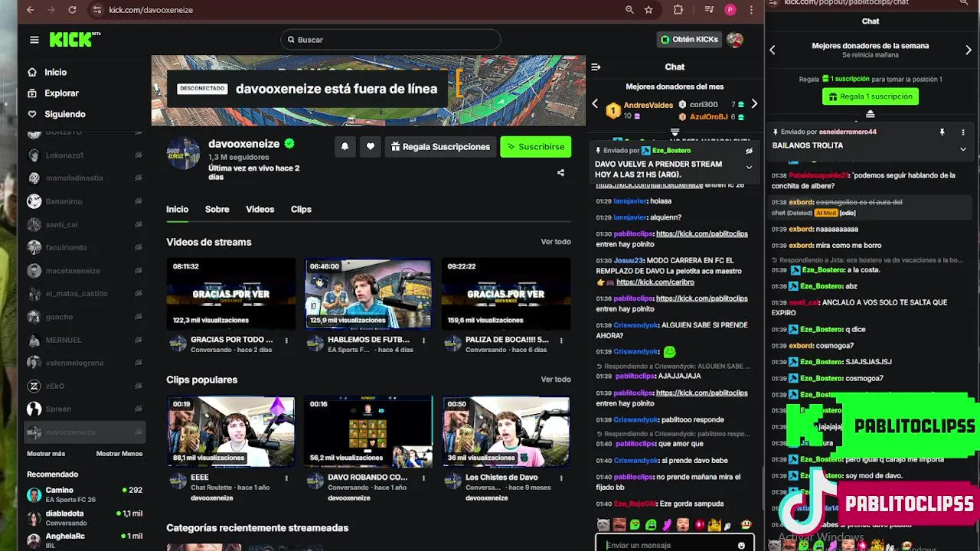
Task: Open the 08:11:32 stream video thumbnail
Action: (230, 294)
